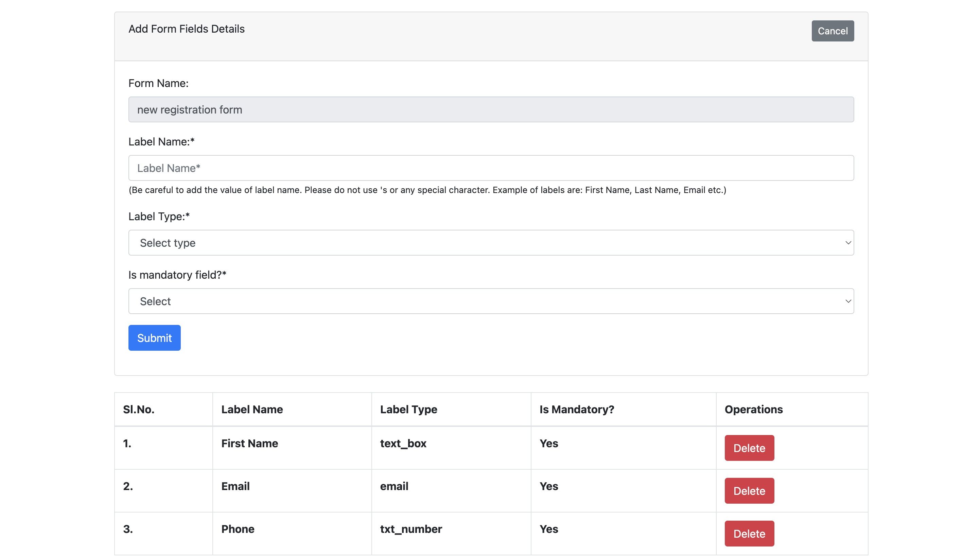Click the Label Name input field
This screenshot has height=556, width=980.
click(491, 168)
